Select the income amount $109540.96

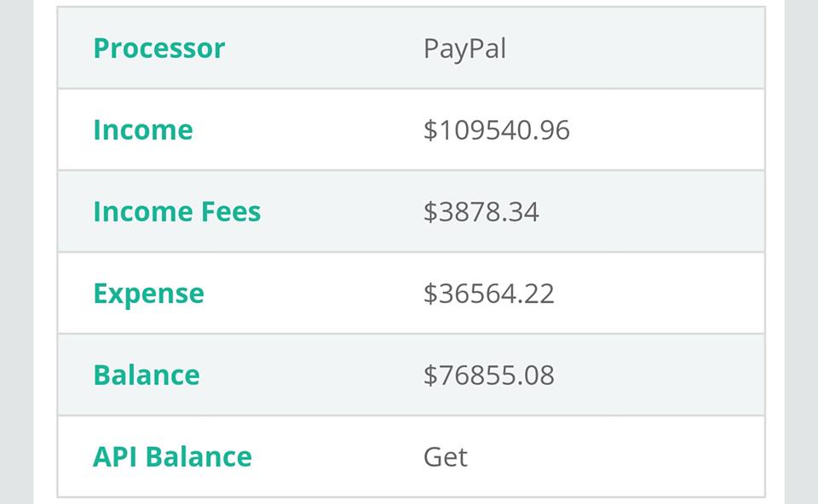(496, 130)
